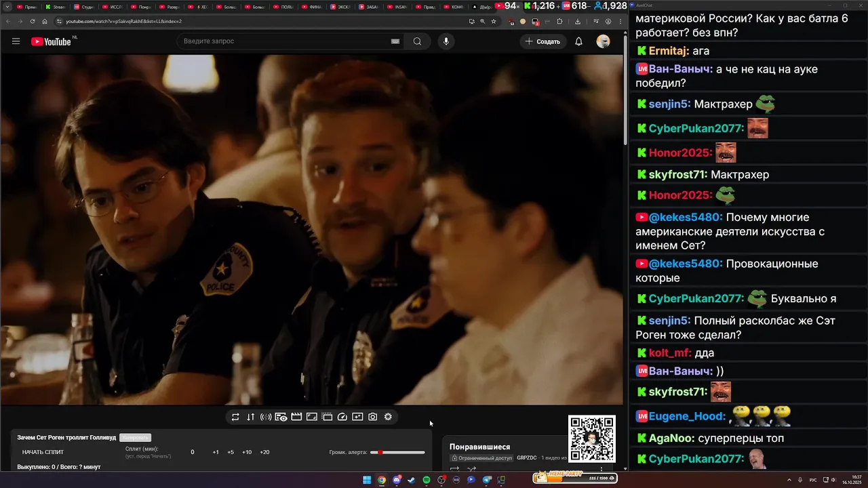Click the frame-with-plus icon in toolbar
The image size is (868, 488).
[x=357, y=417]
